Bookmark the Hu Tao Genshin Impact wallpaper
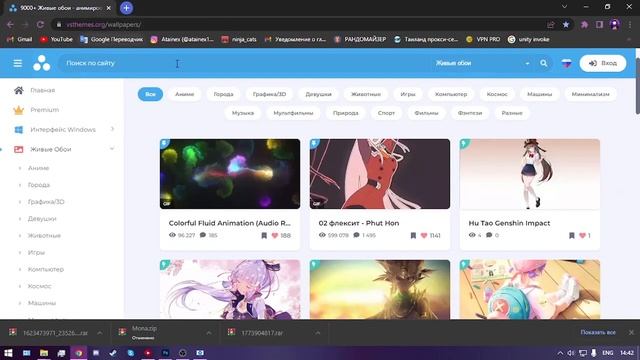This screenshot has height=360, width=640. (571, 236)
